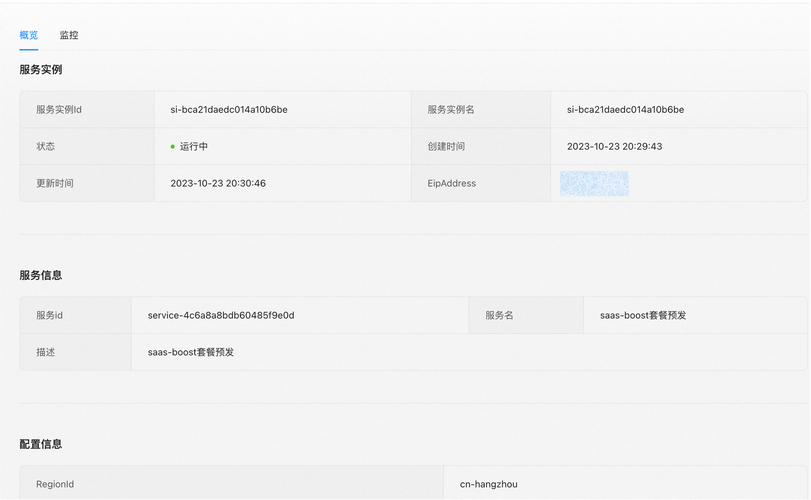Click the 服务实例Id label cell
The image size is (811, 500).
click(x=87, y=110)
